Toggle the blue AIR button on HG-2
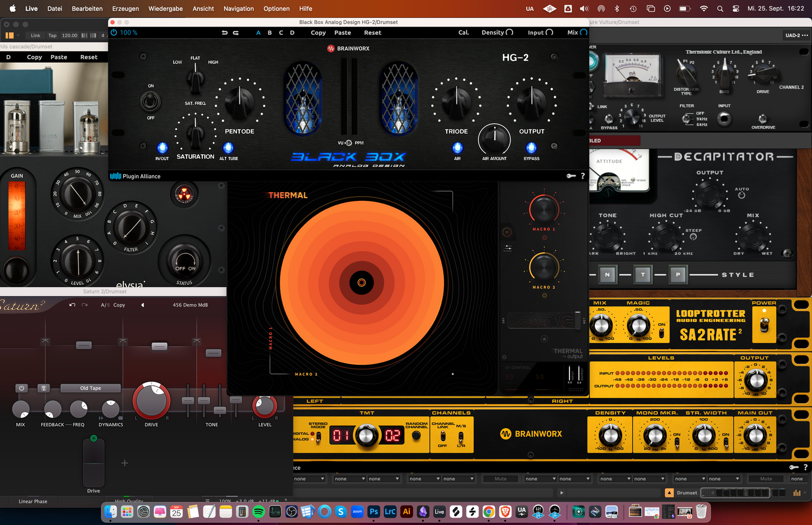The image size is (812, 525). pos(457,148)
